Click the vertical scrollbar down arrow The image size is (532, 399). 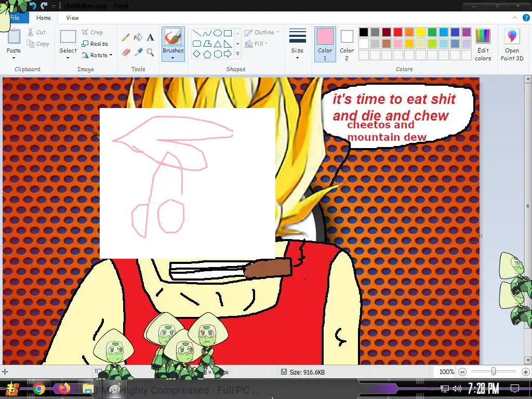click(x=528, y=360)
